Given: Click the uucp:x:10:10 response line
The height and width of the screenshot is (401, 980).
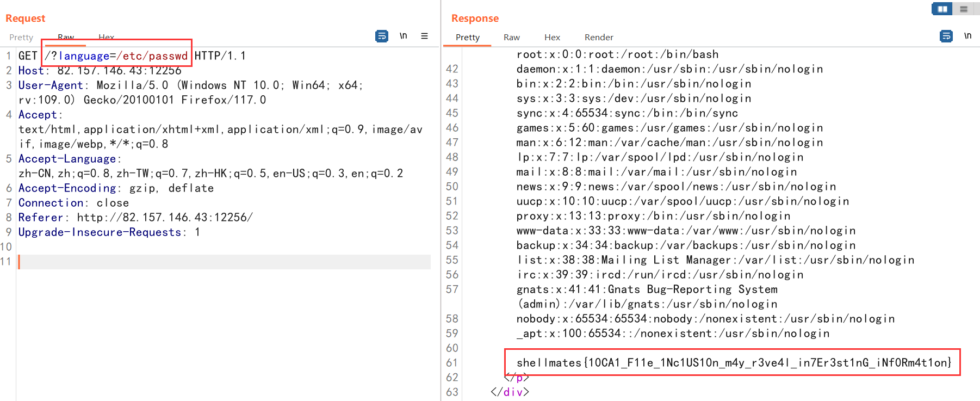Looking at the screenshot, I should pyautogui.click(x=683, y=201).
